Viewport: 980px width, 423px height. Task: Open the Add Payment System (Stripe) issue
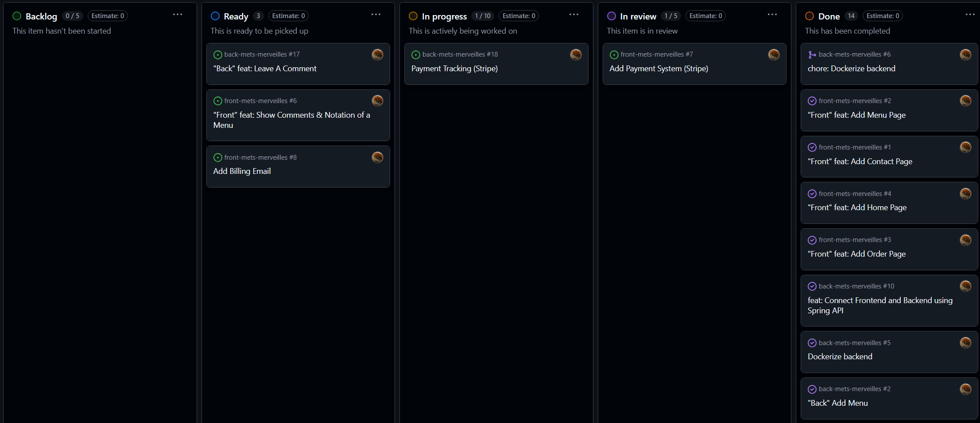tap(659, 69)
